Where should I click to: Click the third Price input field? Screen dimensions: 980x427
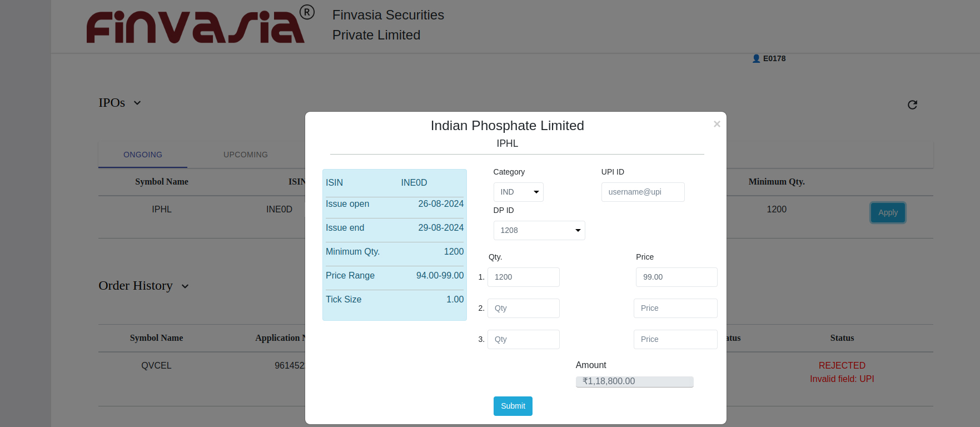675,339
